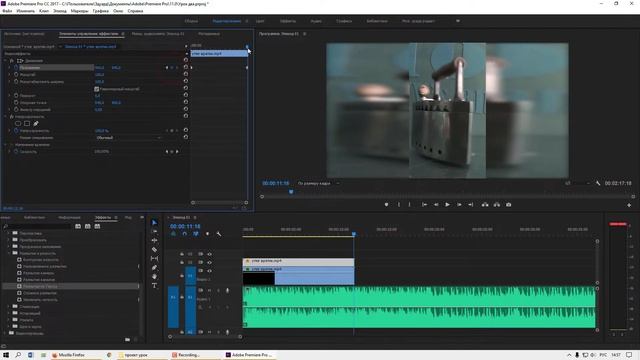
Task: Click the Lift button in Program monitor
Action: (485, 204)
